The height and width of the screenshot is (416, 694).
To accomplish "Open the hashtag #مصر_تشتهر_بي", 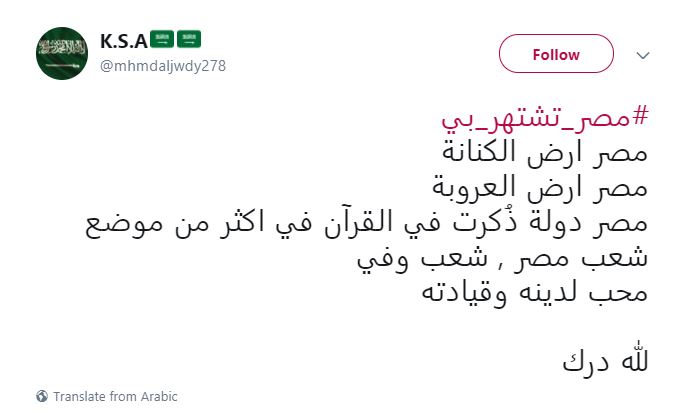I will [x=545, y=118].
